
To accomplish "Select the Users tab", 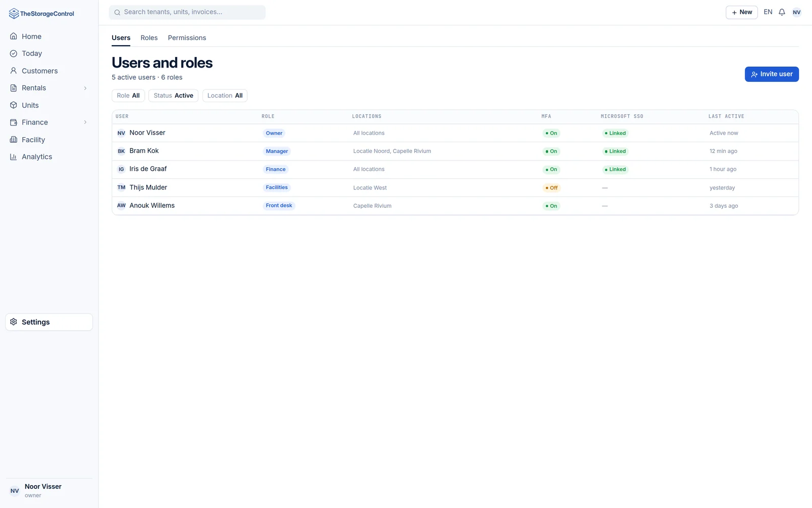I will pos(121,38).
